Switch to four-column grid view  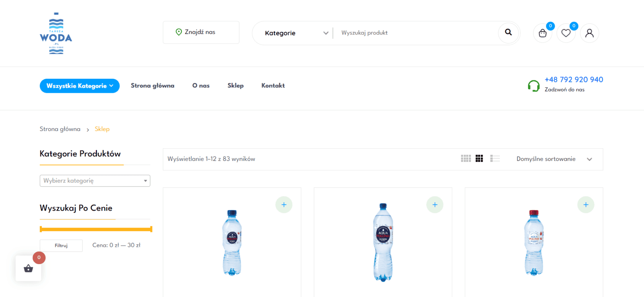[x=466, y=159]
